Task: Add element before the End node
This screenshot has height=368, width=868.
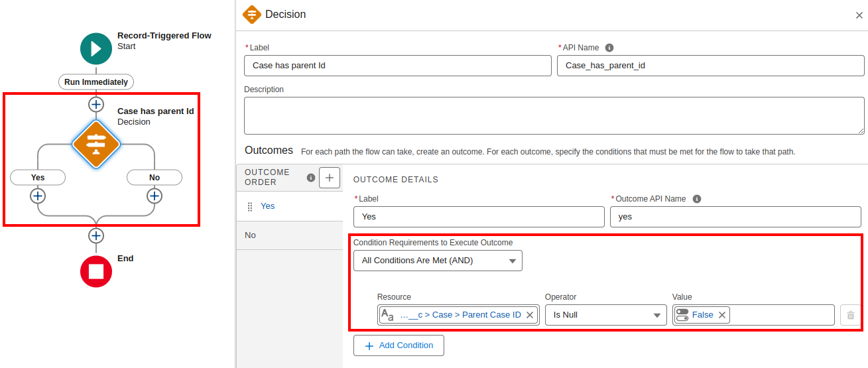Action: [x=96, y=236]
